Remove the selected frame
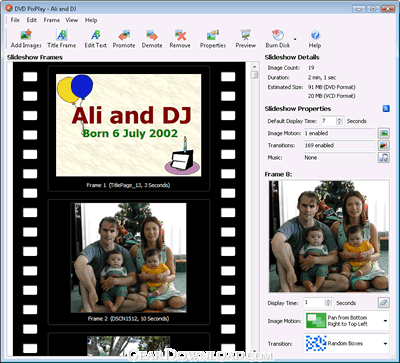The width and height of the screenshot is (400, 363). (x=180, y=39)
